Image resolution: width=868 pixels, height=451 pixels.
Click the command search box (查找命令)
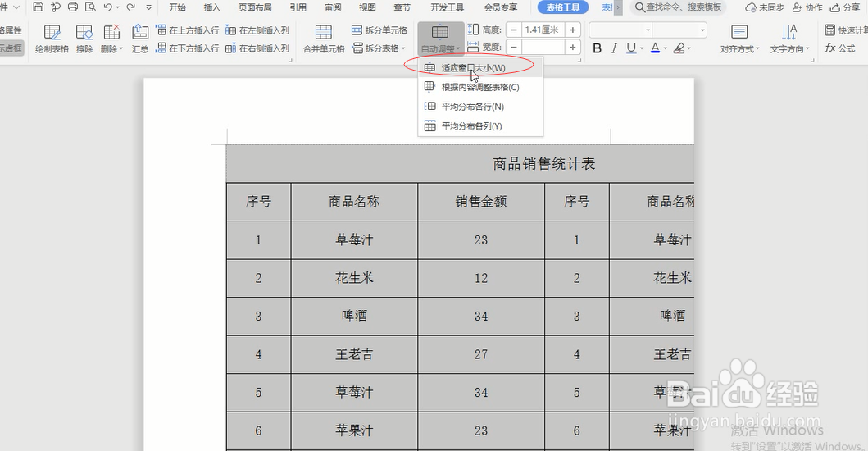(x=678, y=7)
